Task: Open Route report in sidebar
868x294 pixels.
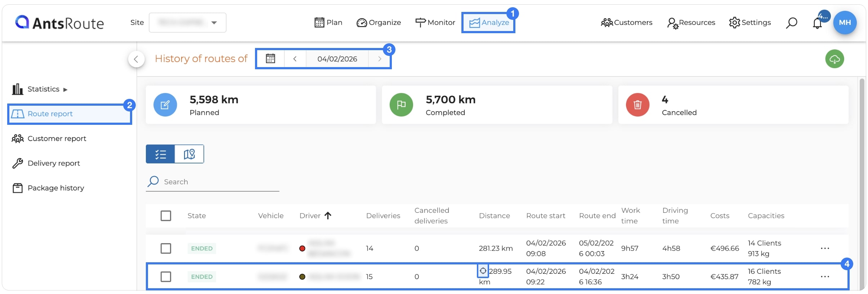Action: [x=70, y=114]
